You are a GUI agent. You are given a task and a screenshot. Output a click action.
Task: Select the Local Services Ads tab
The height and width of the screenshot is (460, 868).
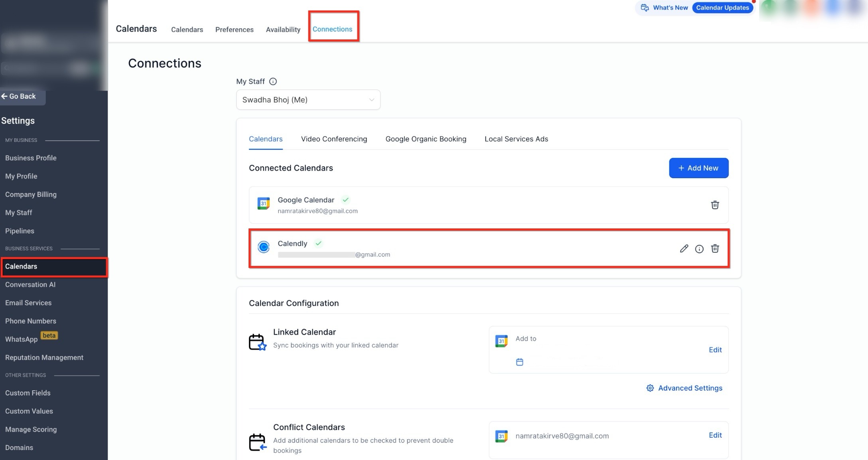pos(516,139)
